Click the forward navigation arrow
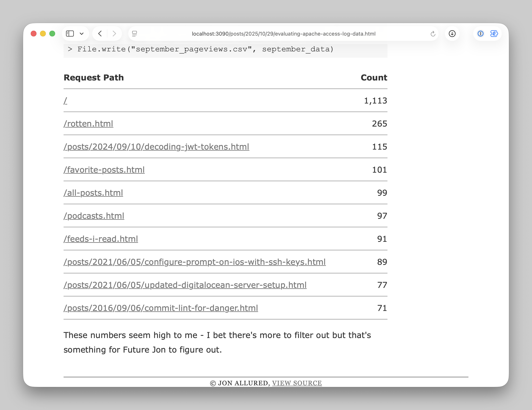The image size is (532, 410). [114, 34]
